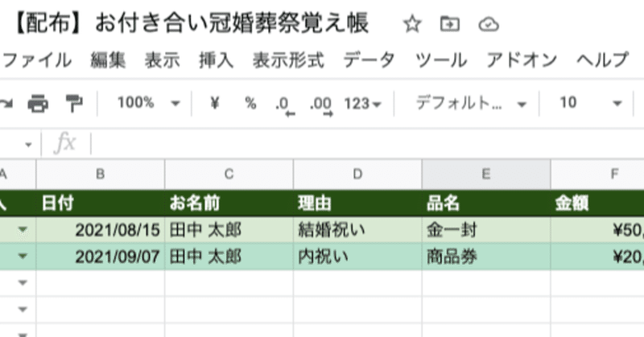Open column A dropdown in 2021/08/15 row
The image size is (644, 337).
23,229
